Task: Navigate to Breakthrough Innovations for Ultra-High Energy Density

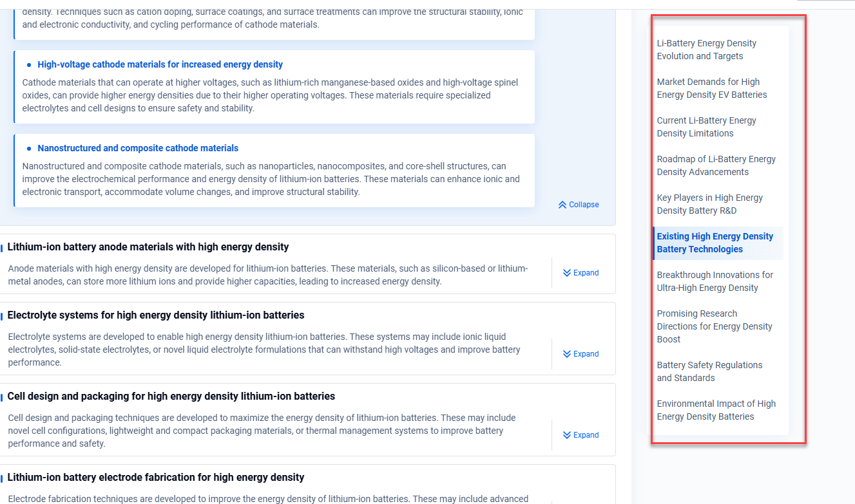Action: (x=715, y=281)
